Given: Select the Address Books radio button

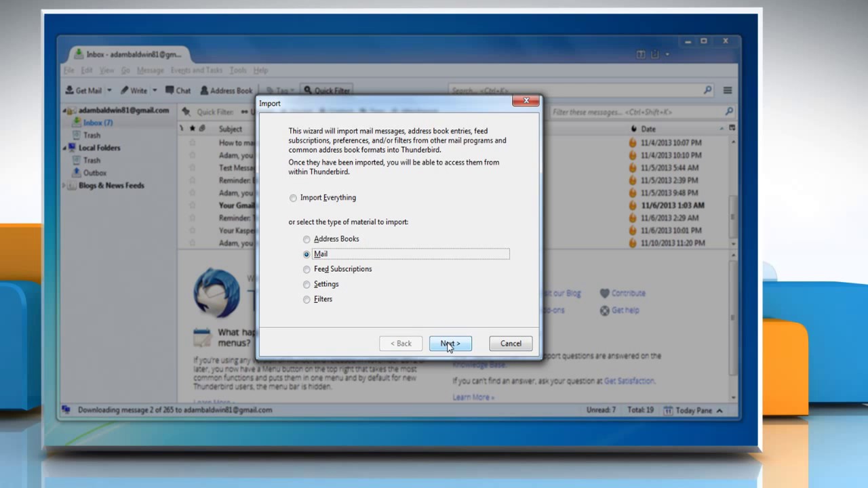Looking at the screenshot, I should coord(307,239).
